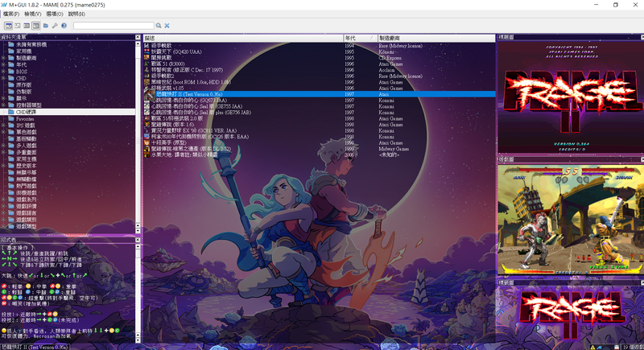644x350 pixels.
Task: Select the Favorites folder
Action: tap(25, 118)
